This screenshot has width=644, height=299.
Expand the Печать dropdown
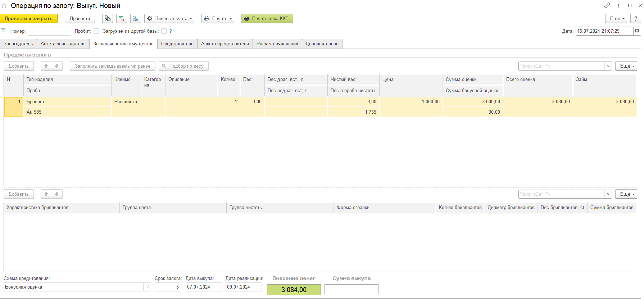218,18
